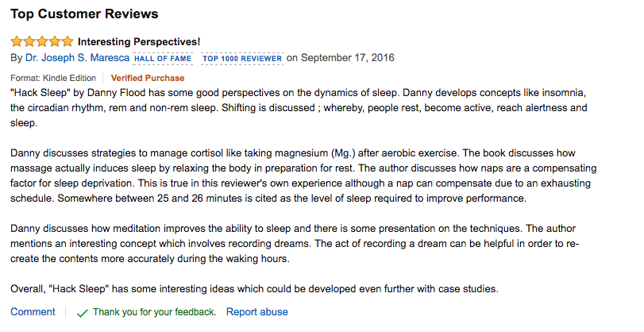Image resolution: width=644 pixels, height=332 pixels.
Task: Click Report abuse link
Action: [x=257, y=312]
